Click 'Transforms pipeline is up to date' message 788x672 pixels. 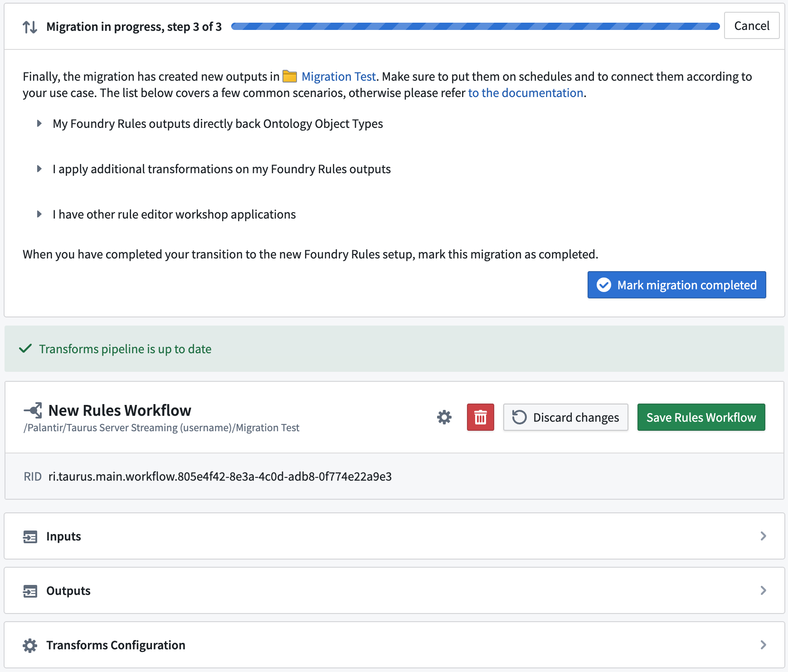(x=125, y=349)
